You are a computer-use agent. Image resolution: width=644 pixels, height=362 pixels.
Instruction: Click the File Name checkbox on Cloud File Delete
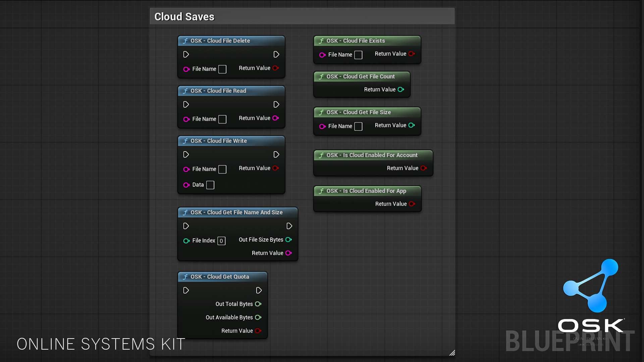[x=222, y=69]
